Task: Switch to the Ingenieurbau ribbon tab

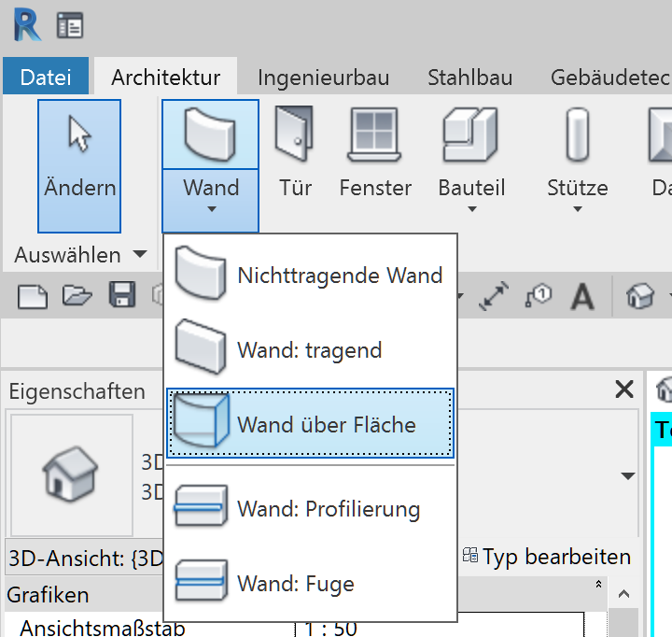Action: [x=323, y=78]
